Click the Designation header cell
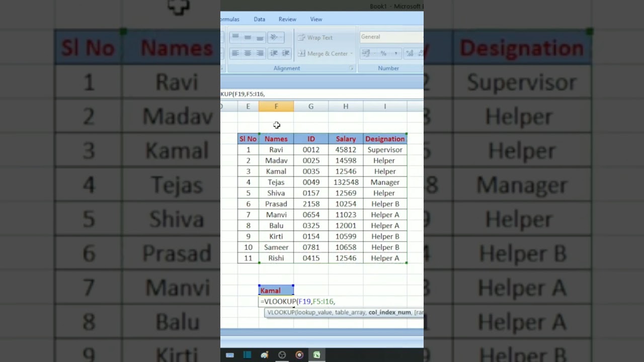 [385, 139]
